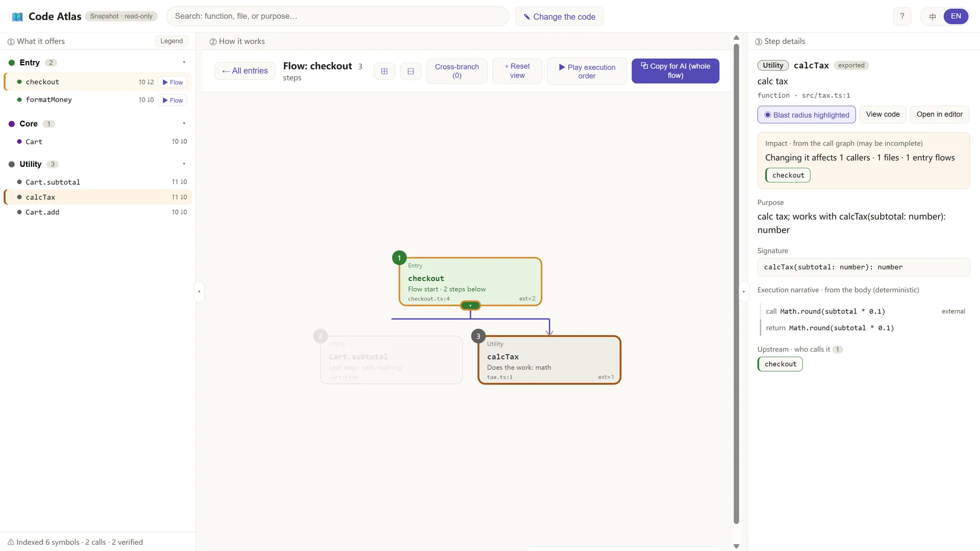Select formatMoney in the Entry list
Image resolution: width=980 pixels, height=551 pixels.
point(98,100)
